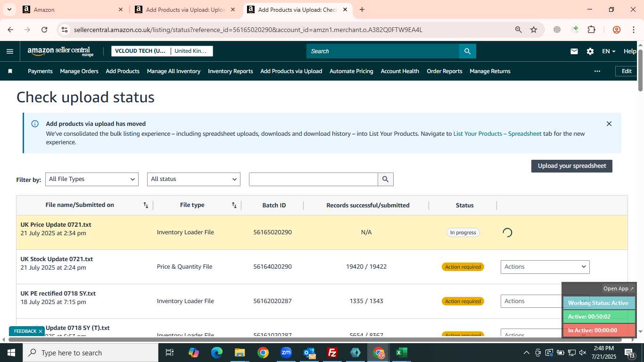Image resolution: width=644 pixels, height=362 pixels.
Task: Open Actions dropdown for UK Stock Update 0721
Action: [545, 267]
